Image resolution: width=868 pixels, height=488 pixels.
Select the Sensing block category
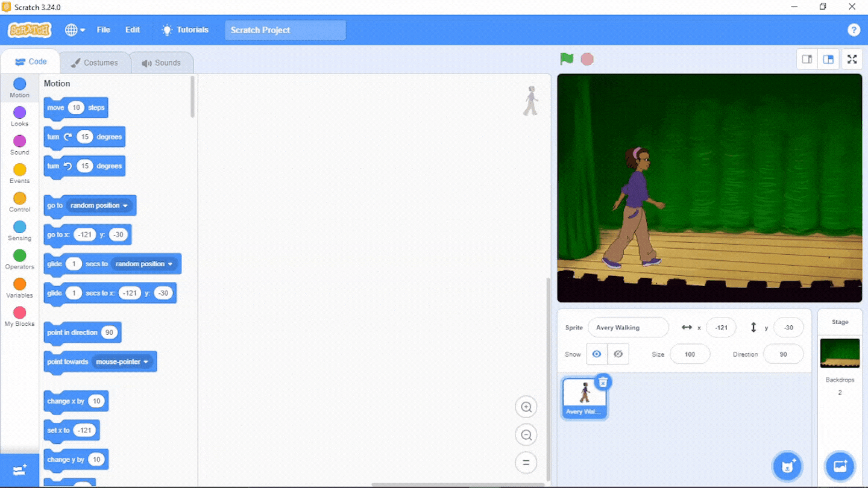(x=19, y=231)
